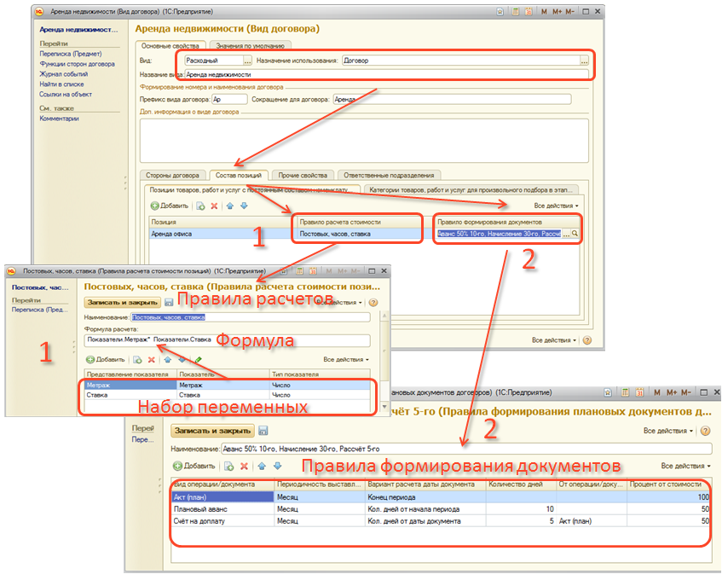Open the Вид field selection ellipsis button
728x580 pixels.
point(247,61)
